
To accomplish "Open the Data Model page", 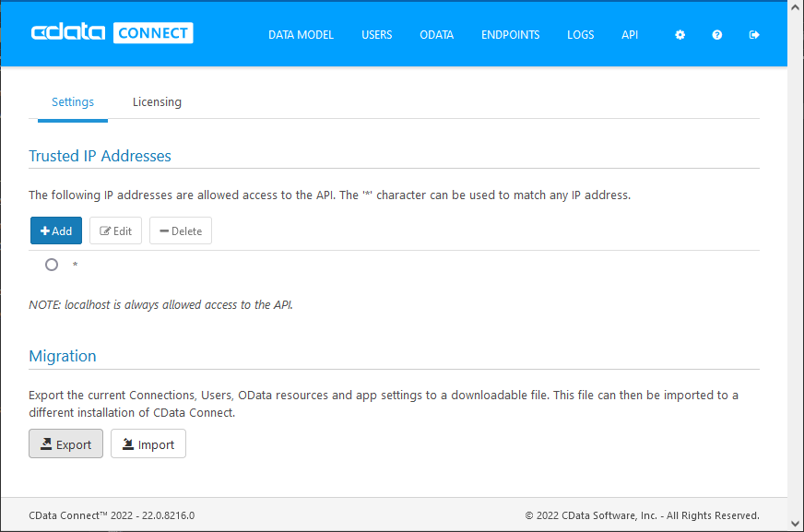I will pos(301,35).
